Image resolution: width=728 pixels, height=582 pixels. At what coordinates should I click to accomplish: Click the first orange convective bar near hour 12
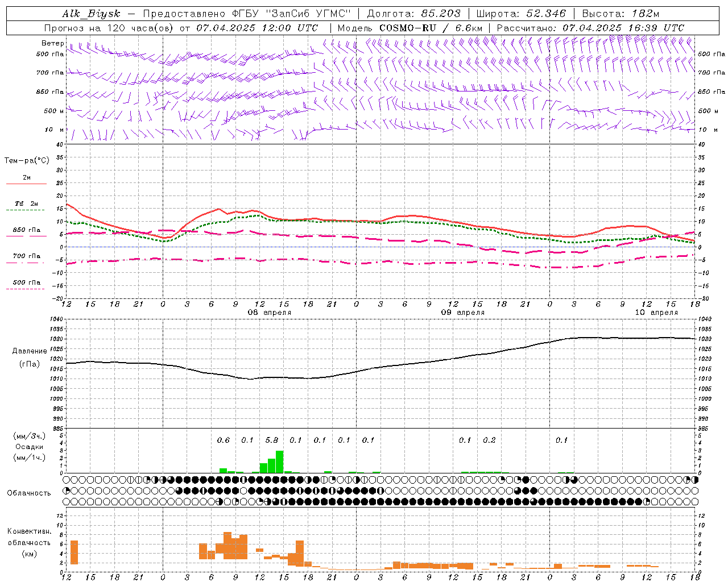coord(74,552)
